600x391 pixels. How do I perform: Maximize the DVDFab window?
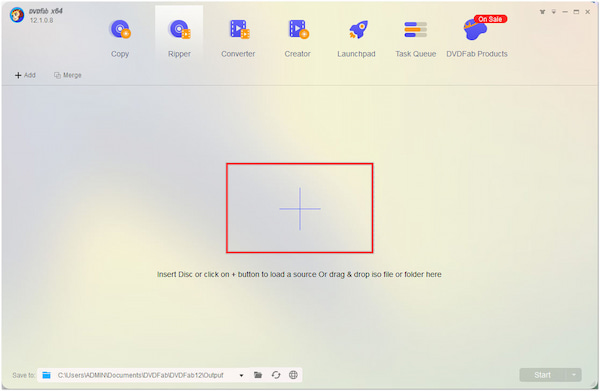coord(576,12)
